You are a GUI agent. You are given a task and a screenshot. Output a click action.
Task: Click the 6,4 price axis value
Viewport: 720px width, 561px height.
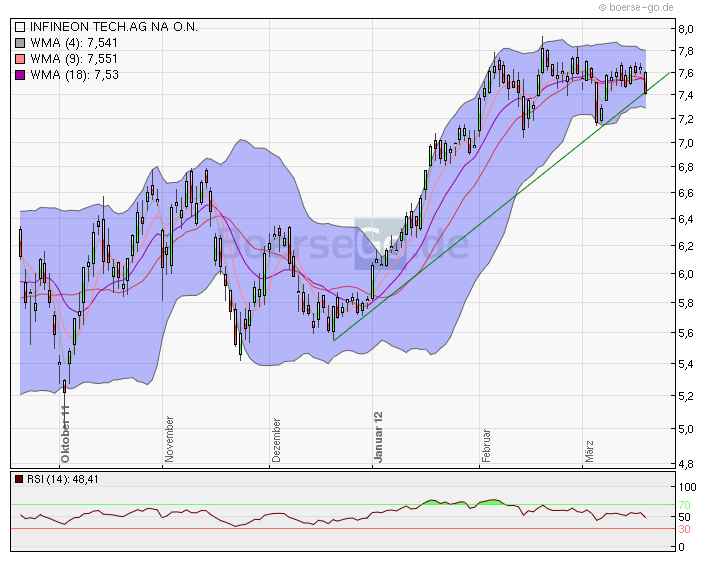pos(686,219)
